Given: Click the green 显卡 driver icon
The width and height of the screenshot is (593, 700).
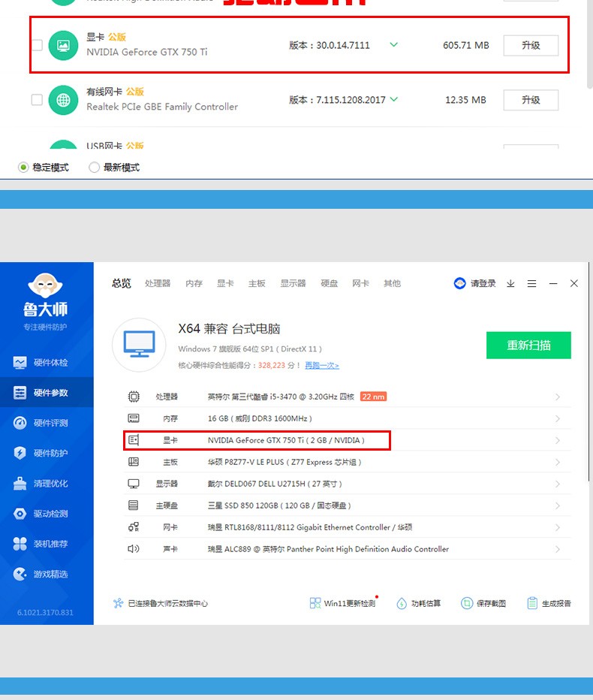Looking at the screenshot, I should tap(63, 45).
